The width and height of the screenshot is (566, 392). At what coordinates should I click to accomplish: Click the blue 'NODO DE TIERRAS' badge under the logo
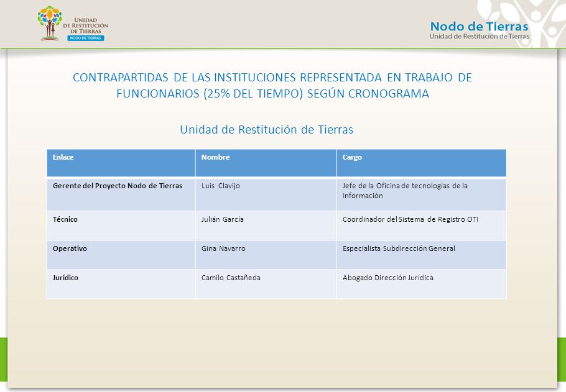click(x=86, y=38)
